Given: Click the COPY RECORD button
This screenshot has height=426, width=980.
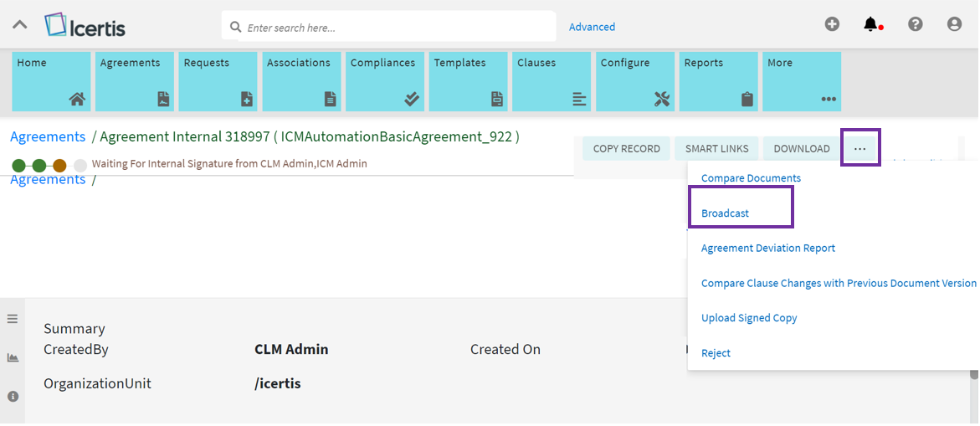Looking at the screenshot, I should (x=626, y=149).
